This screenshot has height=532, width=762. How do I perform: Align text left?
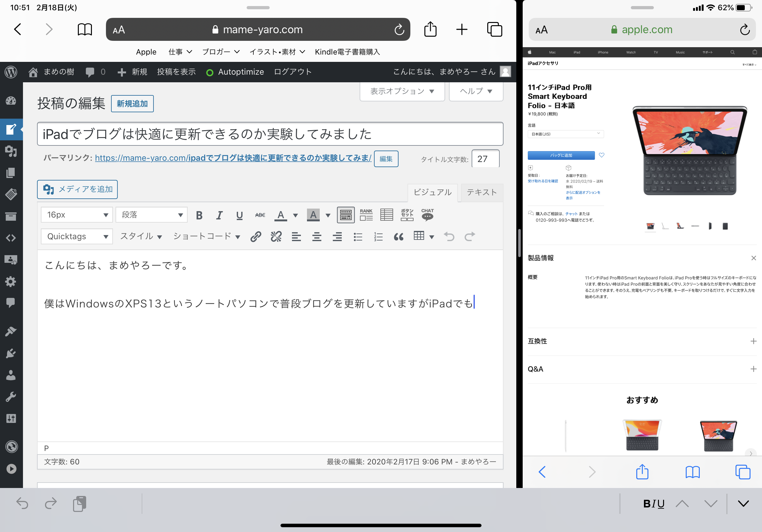point(296,236)
